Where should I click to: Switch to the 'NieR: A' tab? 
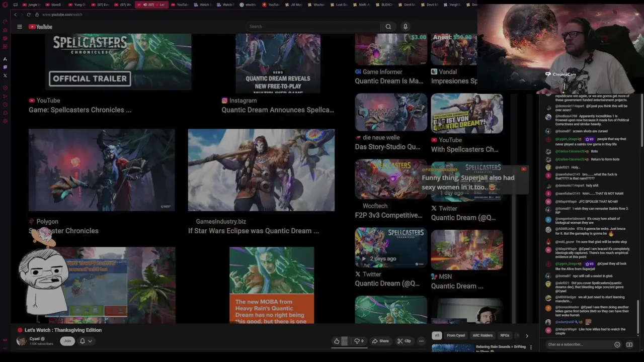point(361,5)
